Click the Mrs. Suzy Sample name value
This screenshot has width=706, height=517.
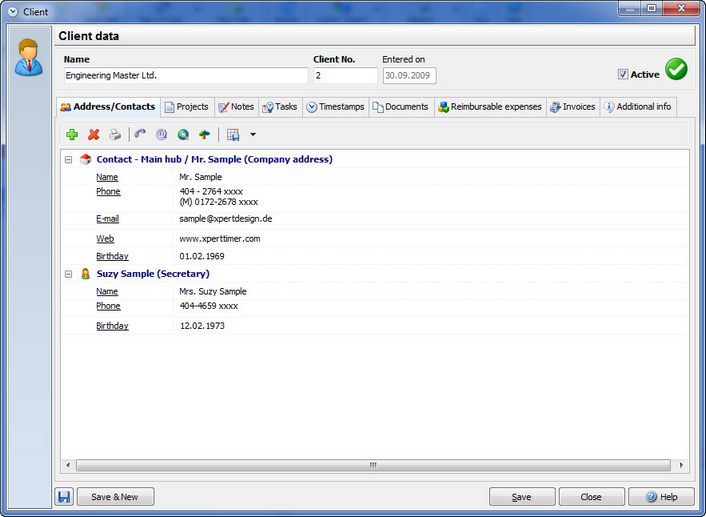[213, 291]
